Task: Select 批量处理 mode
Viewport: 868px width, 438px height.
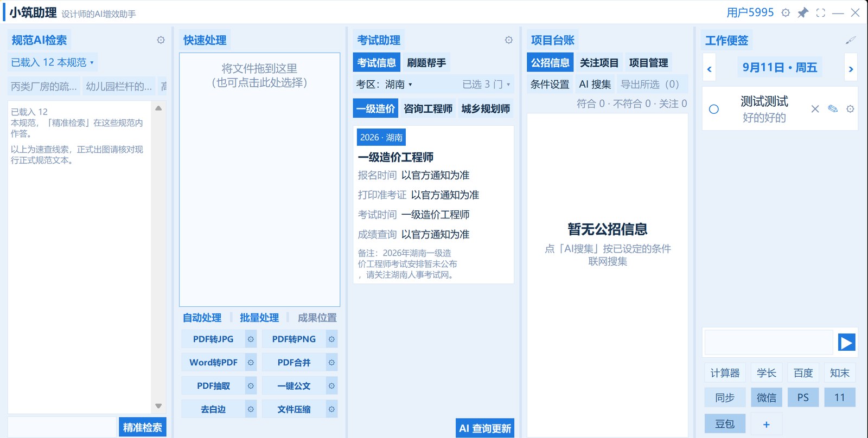Action: pos(259,318)
